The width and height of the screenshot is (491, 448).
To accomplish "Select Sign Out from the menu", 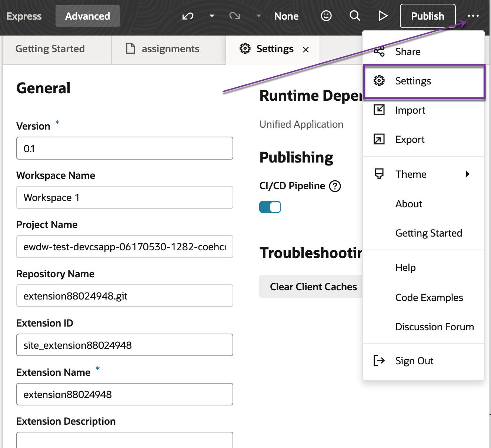I will pyautogui.click(x=414, y=361).
